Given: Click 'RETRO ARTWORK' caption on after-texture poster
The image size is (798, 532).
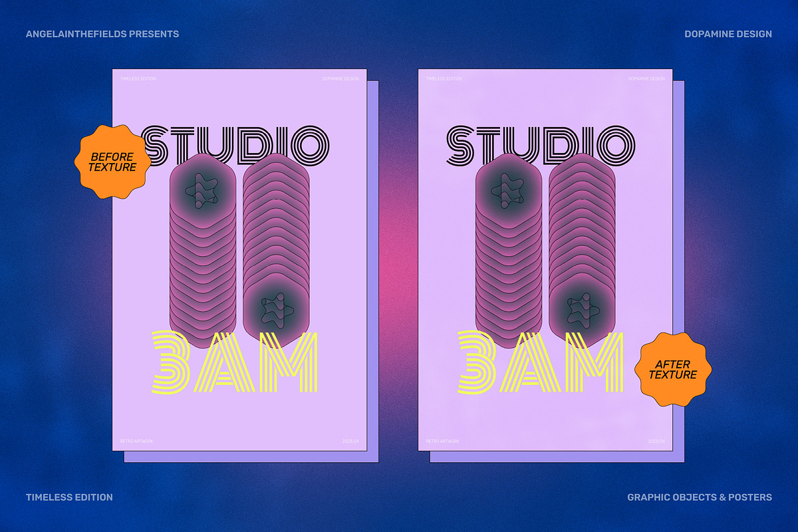Looking at the screenshot, I should coord(442,441).
